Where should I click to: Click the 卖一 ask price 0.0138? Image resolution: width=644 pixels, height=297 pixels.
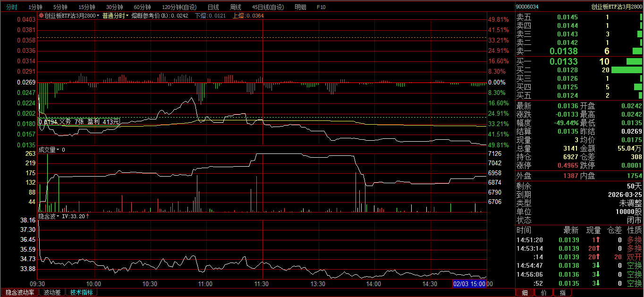pyautogui.click(x=563, y=51)
